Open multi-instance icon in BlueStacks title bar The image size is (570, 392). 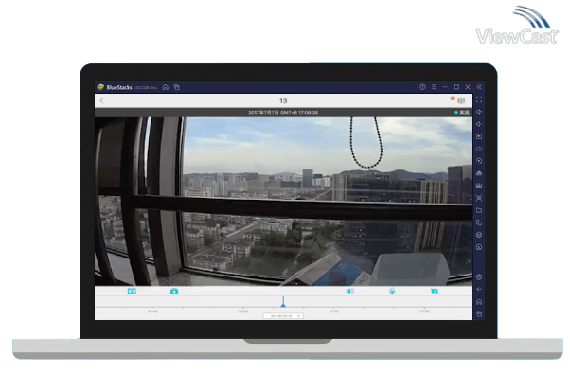[x=176, y=87]
